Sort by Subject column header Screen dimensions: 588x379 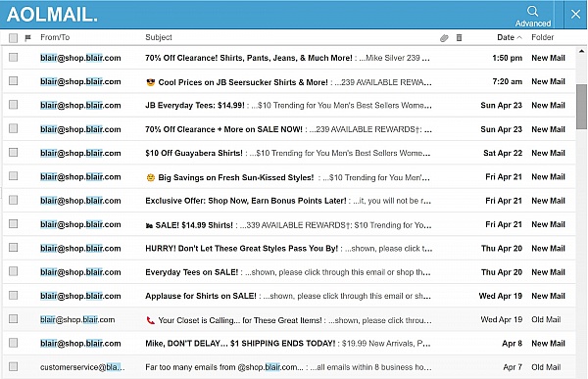159,37
